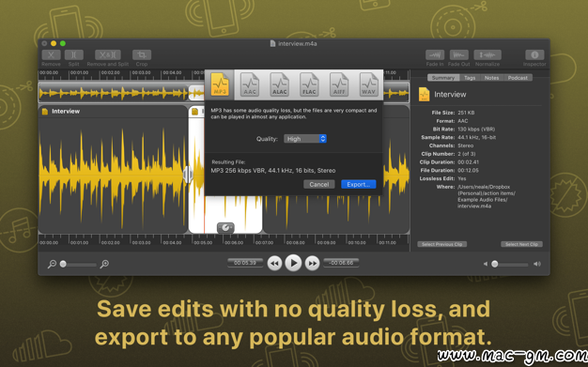Click the Normalize toolbar icon
588x367 pixels.
[487, 54]
